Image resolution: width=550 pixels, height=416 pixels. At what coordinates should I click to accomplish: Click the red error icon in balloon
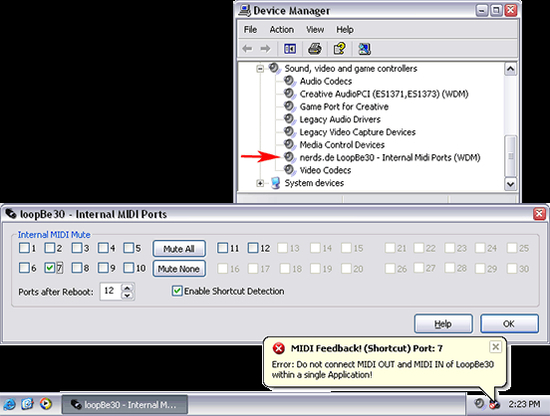tap(279, 348)
